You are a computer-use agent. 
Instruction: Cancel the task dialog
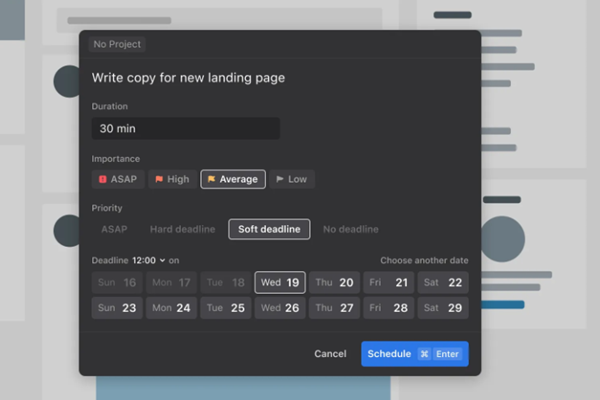coord(330,354)
